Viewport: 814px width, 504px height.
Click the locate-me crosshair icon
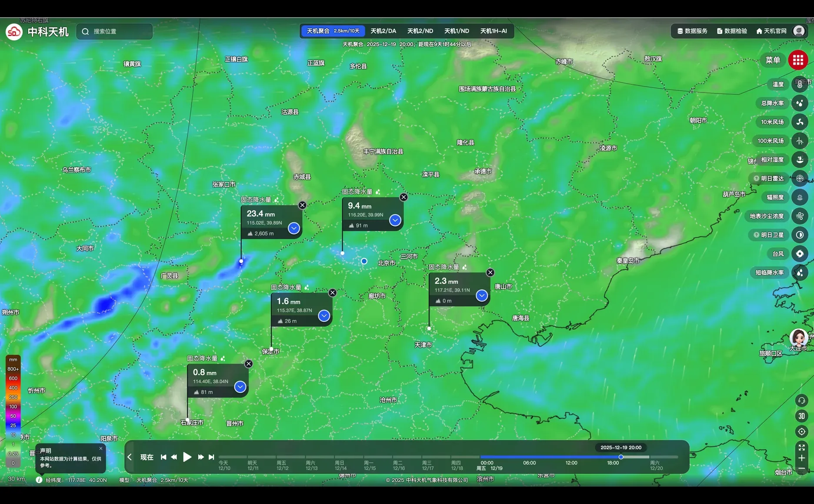point(801,431)
